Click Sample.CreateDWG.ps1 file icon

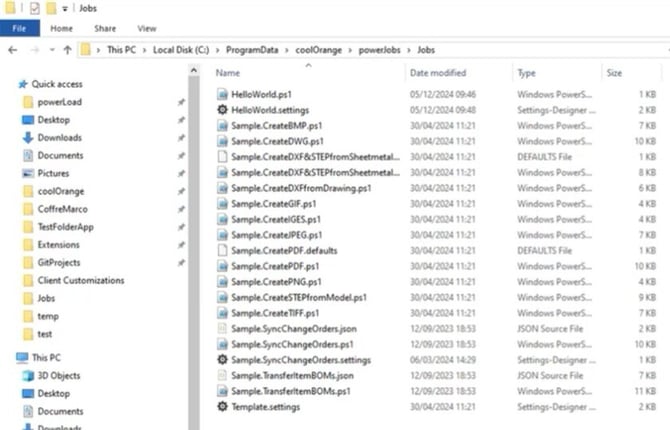click(222, 141)
